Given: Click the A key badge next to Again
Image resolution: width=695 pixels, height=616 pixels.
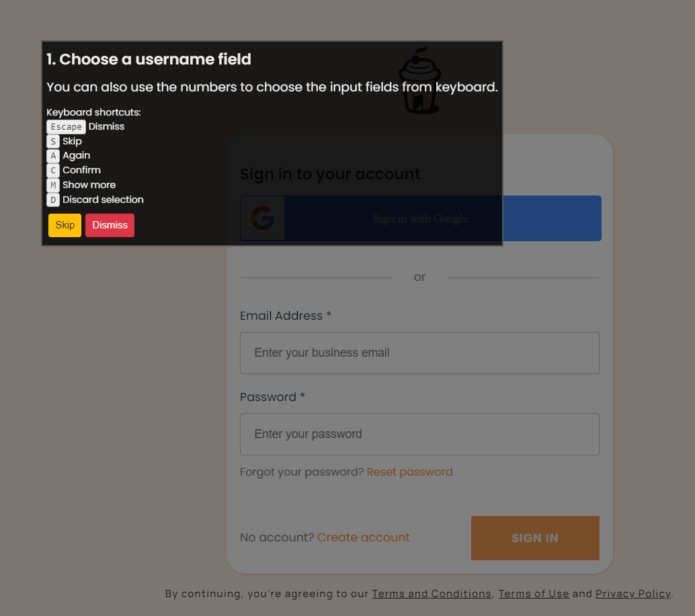Looking at the screenshot, I should [x=52, y=155].
